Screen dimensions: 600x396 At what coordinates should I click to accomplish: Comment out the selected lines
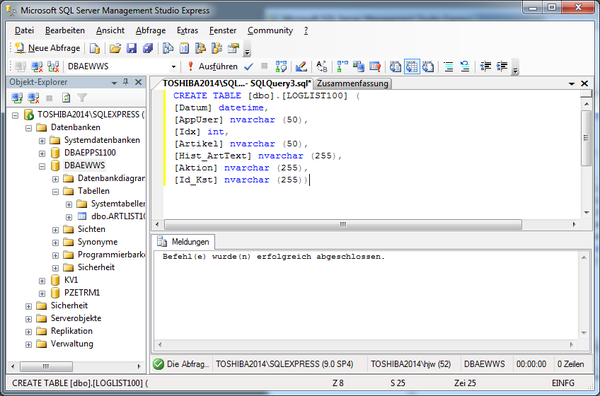448,67
